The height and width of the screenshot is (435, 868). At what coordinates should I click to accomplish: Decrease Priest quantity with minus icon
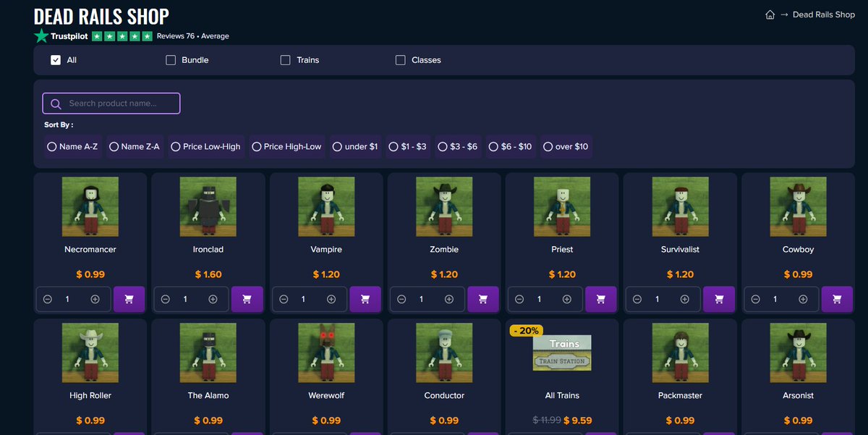519,299
